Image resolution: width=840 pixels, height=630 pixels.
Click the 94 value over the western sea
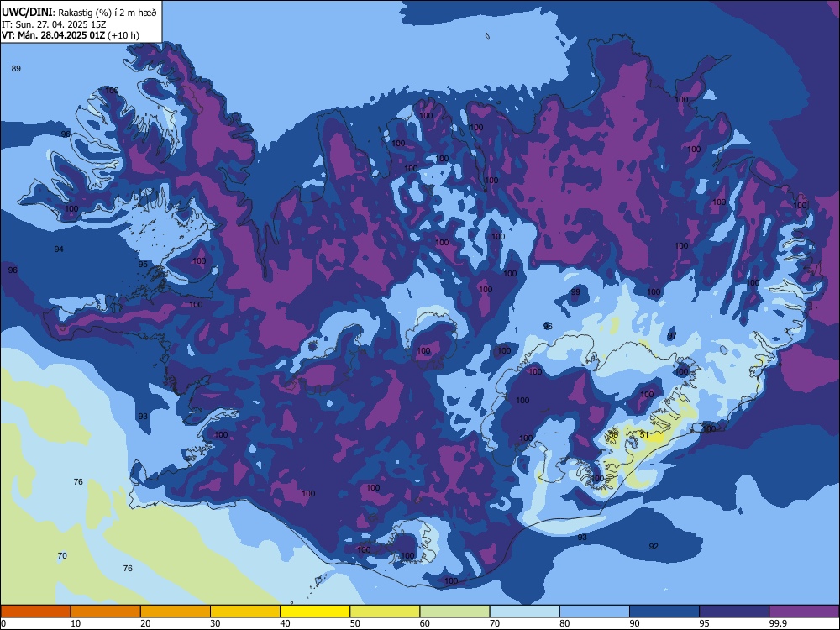point(59,249)
